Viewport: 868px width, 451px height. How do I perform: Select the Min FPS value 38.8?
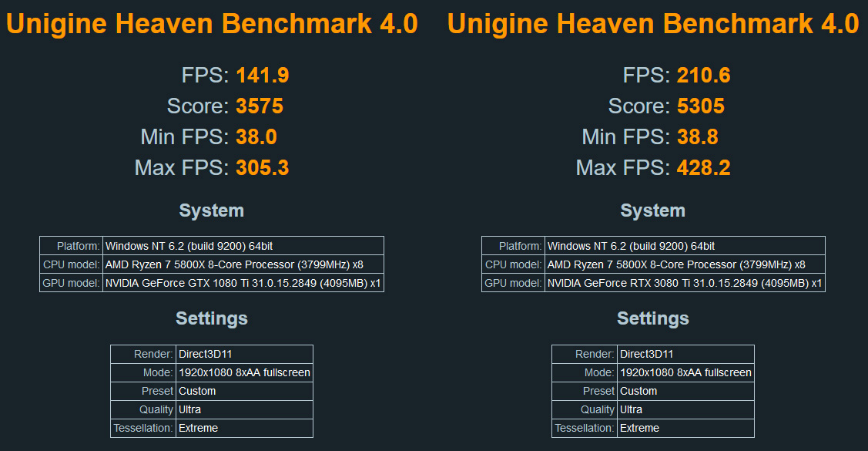(x=698, y=137)
